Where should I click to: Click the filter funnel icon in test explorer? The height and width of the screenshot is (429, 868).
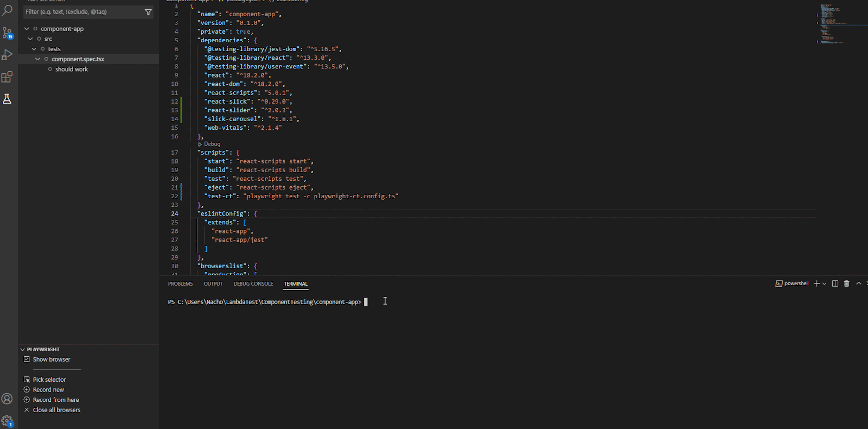(x=148, y=12)
